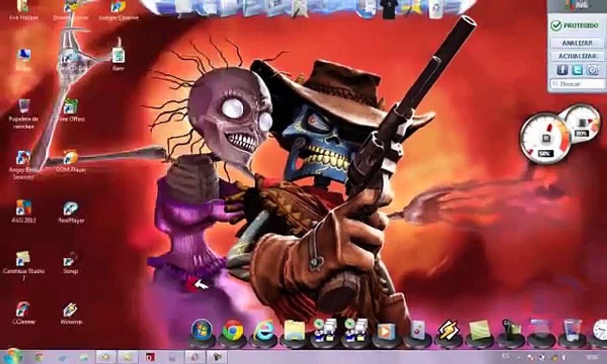Image resolution: width=607 pixels, height=364 pixels.
Task: Click the large CPU meter gadget dial
Action: (545, 139)
